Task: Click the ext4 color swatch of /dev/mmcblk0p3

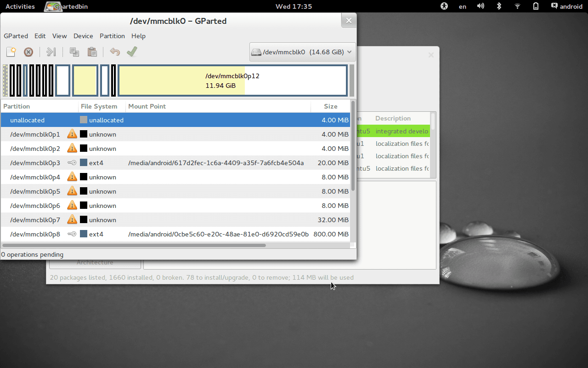Action: [x=84, y=163]
